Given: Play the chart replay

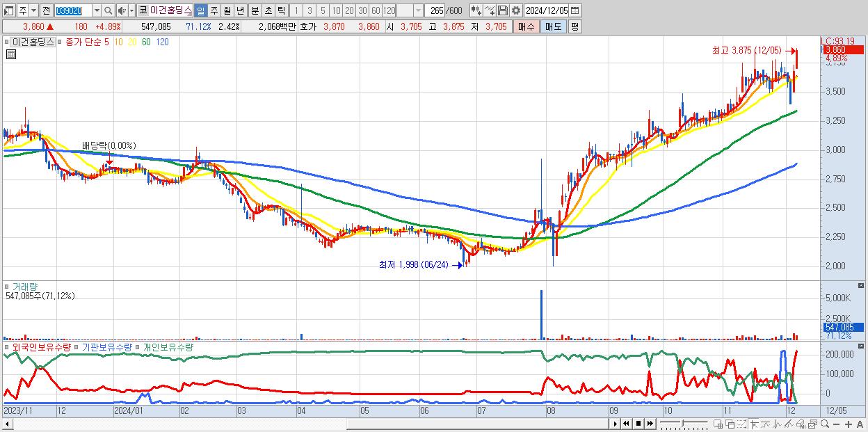Looking at the screenshot, I should click(x=616, y=424).
